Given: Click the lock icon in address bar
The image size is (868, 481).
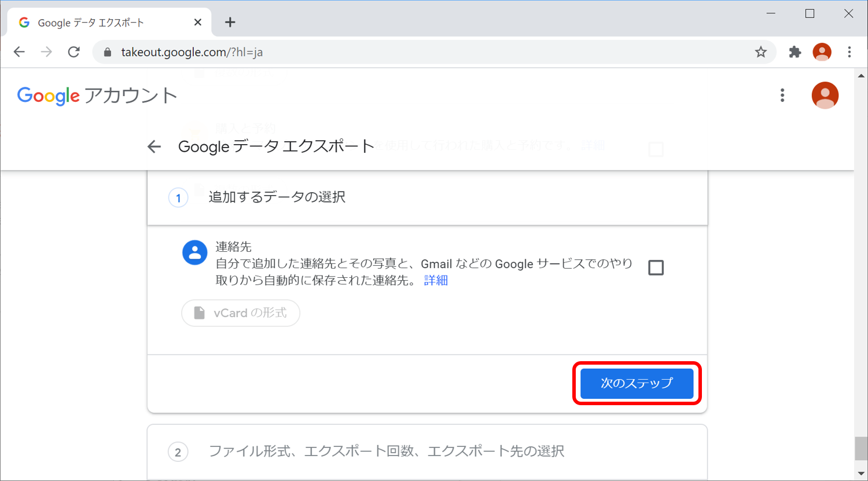Looking at the screenshot, I should click(107, 52).
